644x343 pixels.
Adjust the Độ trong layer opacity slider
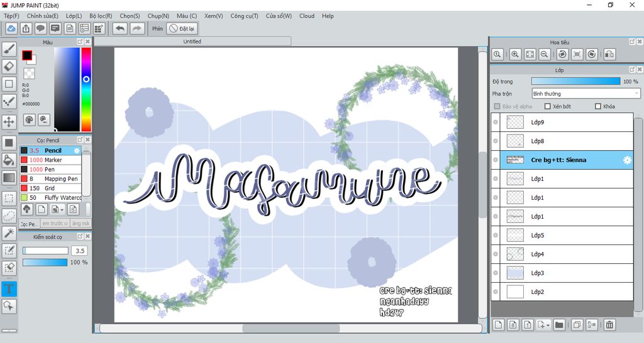pyautogui.click(x=576, y=81)
